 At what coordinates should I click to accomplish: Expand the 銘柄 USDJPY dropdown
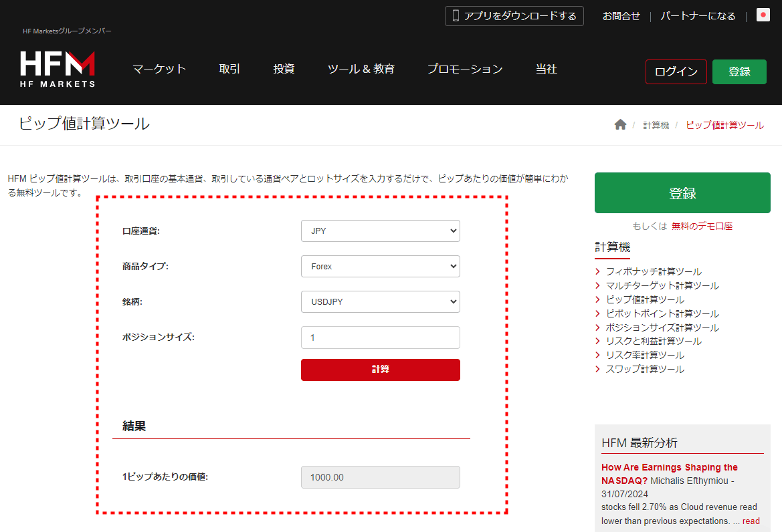pyautogui.click(x=381, y=302)
